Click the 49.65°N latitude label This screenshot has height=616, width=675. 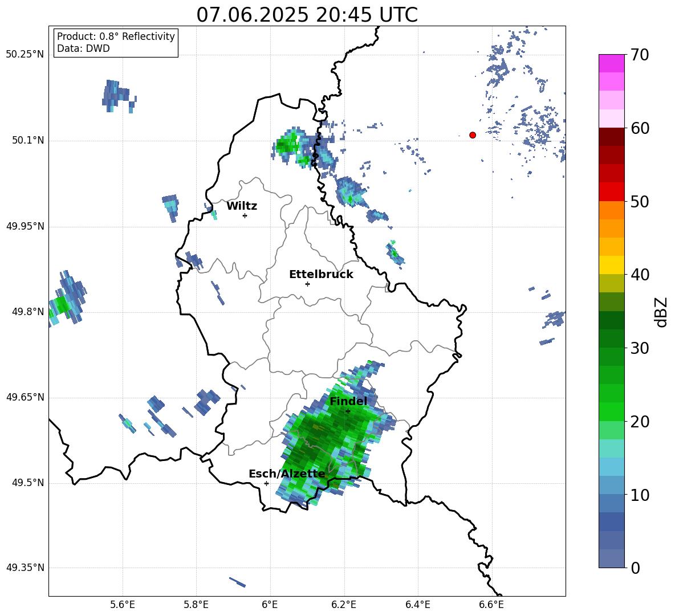click(x=25, y=397)
